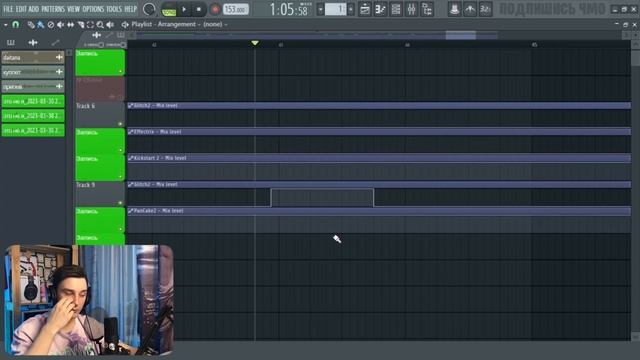Select the playlist Slice tool

80,25
